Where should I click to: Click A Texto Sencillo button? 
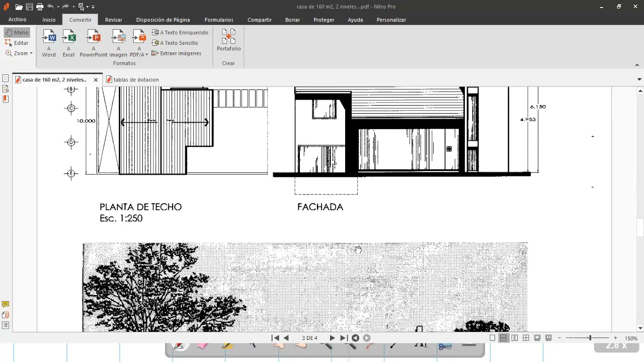(x=175, y=43)
